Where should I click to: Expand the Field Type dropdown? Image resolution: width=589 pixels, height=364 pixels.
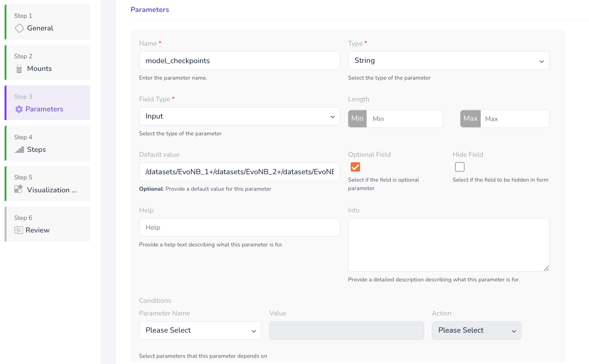(239, 116)
